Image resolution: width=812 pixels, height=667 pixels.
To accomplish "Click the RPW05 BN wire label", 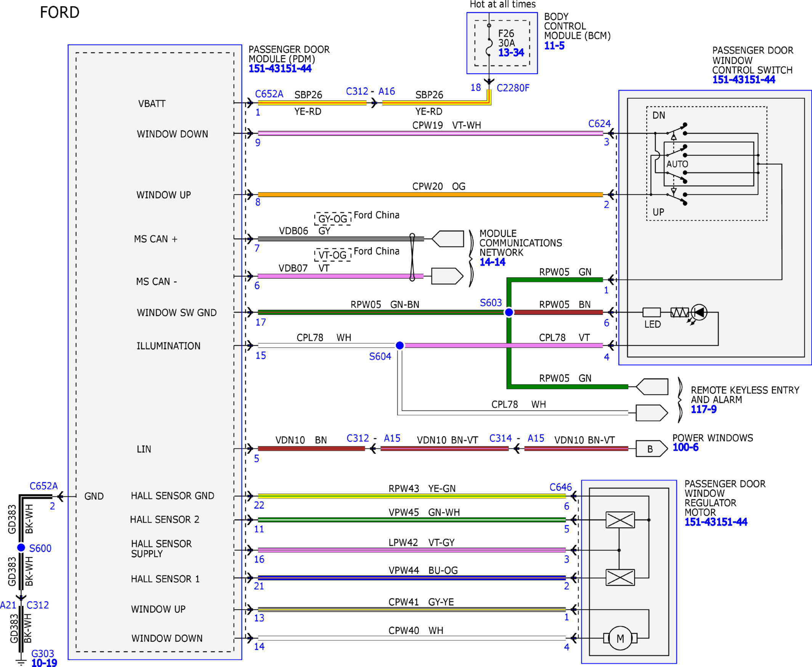I will click(x=565, y=305).
